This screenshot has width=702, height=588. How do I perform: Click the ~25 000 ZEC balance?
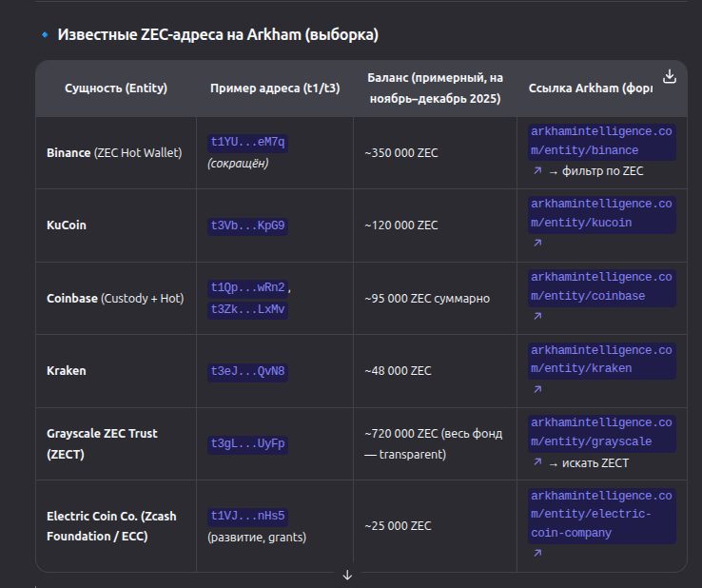[398, 526]
